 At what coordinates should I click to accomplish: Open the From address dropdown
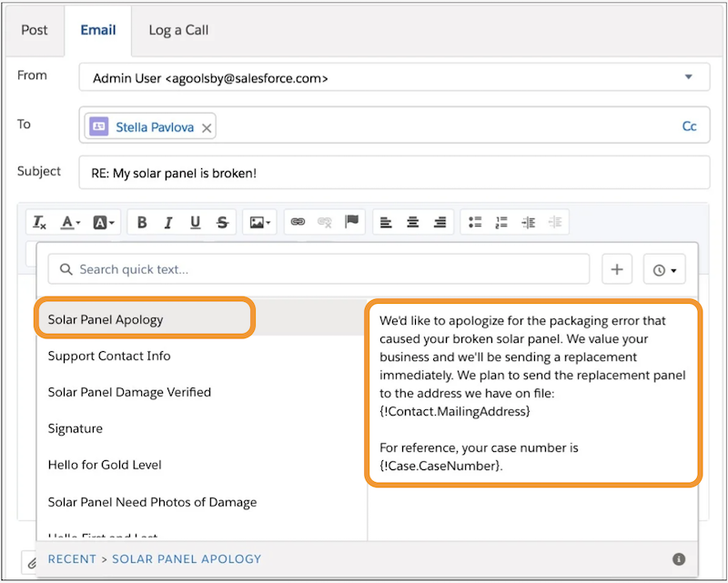coord(688,78)
